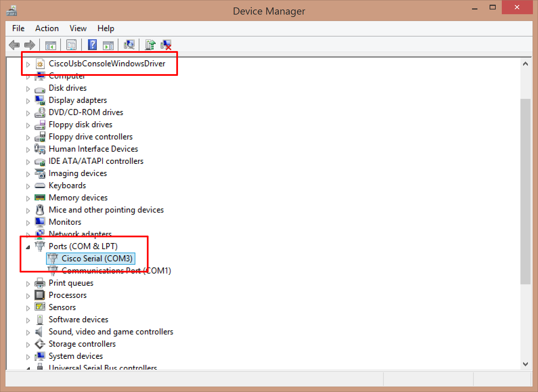
Task: Click the Floppy drive controllers icon
Action: tap(40, 137)
